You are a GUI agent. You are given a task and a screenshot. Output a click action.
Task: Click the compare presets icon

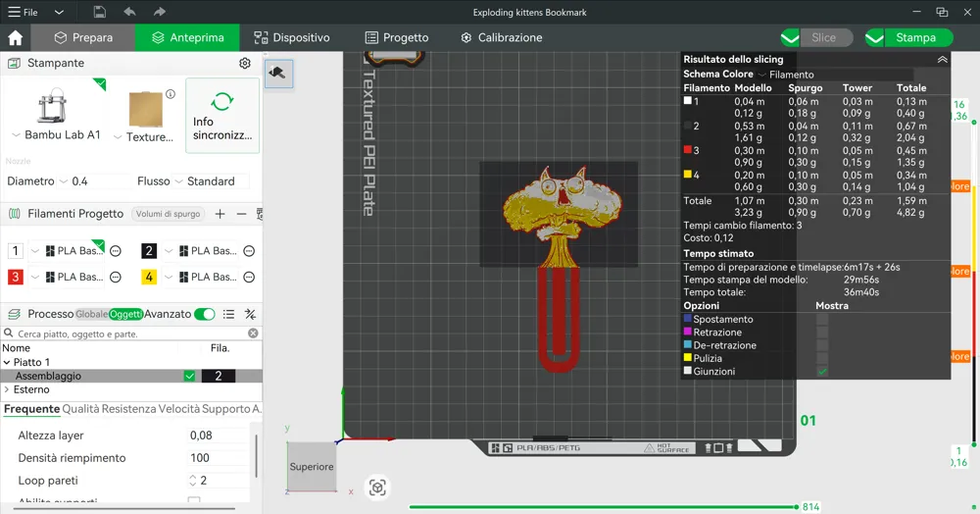(x=250, y=314)
